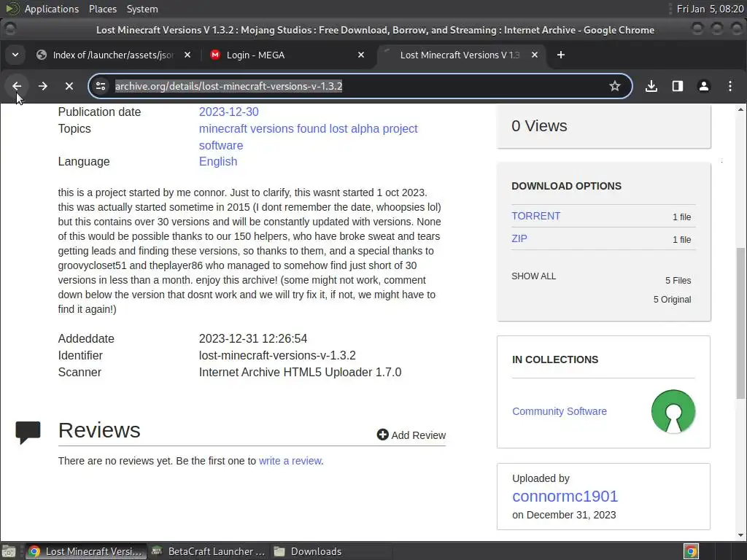Screen dimensions: 747x560
Task: Click the '5 Files' count text
Action: pyautogui.click(x=678, y=281)
